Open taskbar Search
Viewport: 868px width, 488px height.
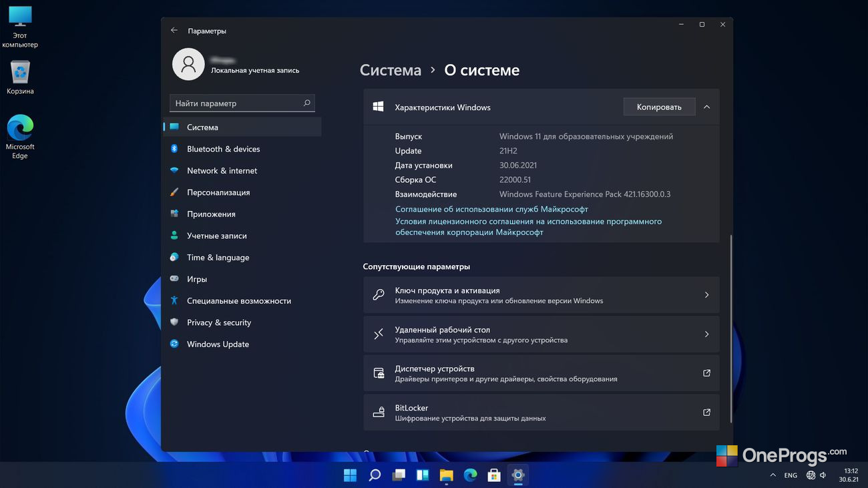point(375,475)
